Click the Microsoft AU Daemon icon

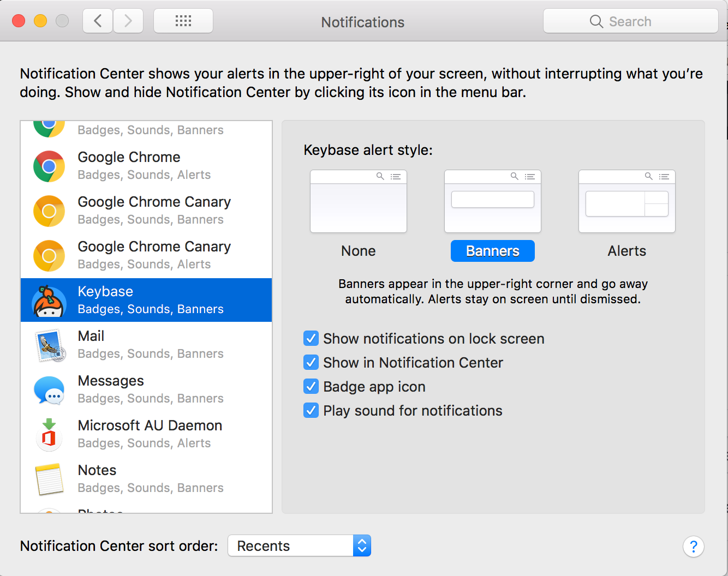tap(49, 435)
